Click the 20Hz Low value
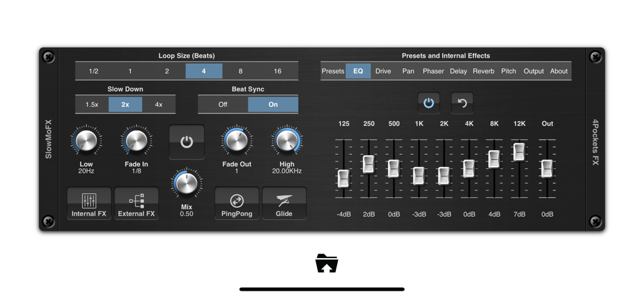 pyautogui.click(x=86, y=171)
